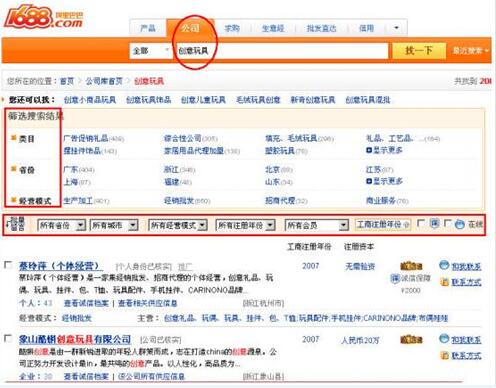The height and width of the screenshot is (388, 496).
Task: Open the 批发直达 tab
Action: [321, 28]
